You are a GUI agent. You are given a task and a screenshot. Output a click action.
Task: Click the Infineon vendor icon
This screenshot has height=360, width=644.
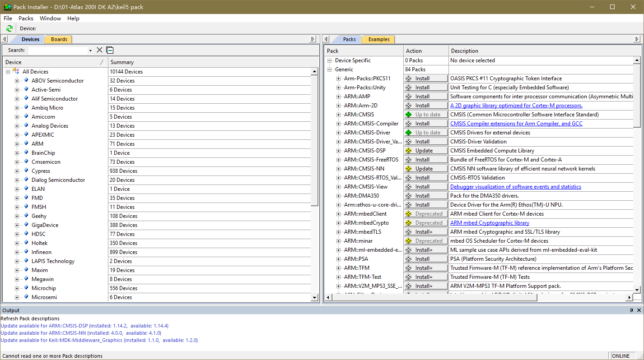[x=26, y=252]
